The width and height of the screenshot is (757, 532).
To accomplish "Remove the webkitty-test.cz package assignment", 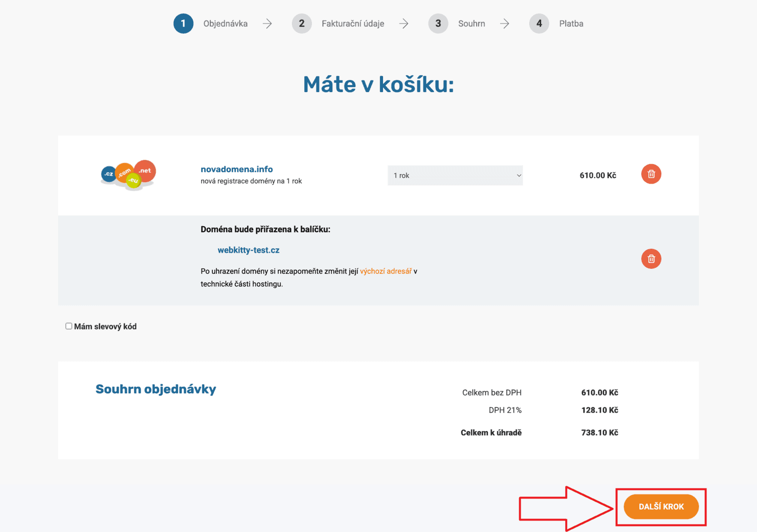I will tap(651, 259).
